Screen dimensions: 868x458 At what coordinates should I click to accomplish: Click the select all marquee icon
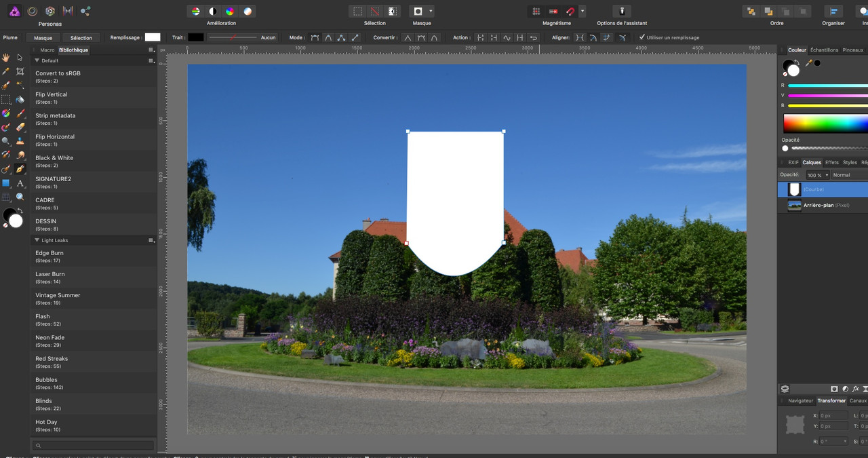tap(357, 11)
